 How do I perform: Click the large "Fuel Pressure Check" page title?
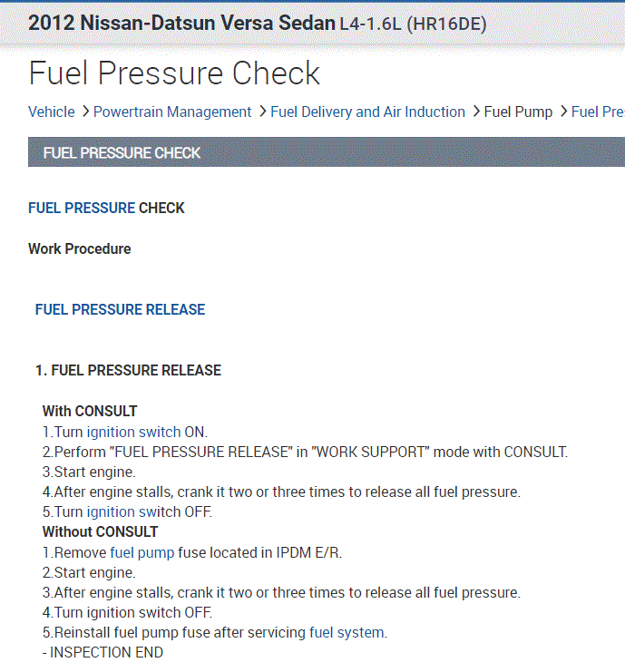click(174, 73)
